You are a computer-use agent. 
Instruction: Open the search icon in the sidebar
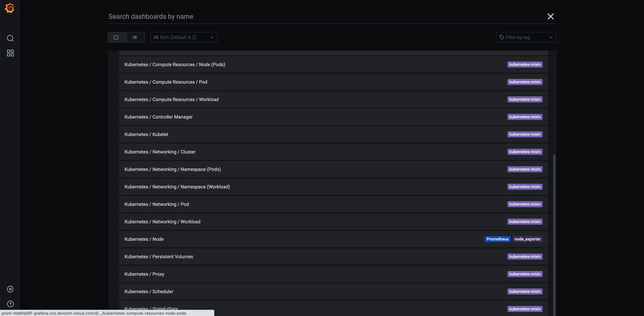(10, 38)
